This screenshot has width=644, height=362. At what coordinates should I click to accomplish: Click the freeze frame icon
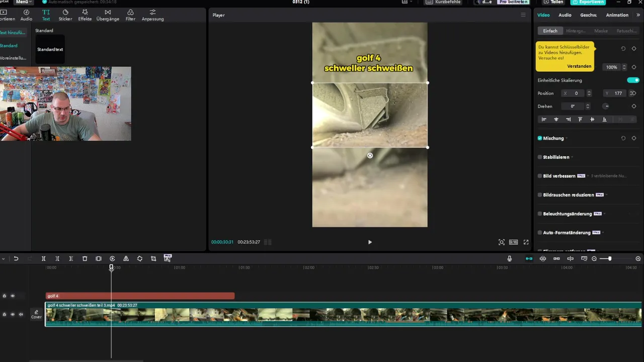pos(99,258)
